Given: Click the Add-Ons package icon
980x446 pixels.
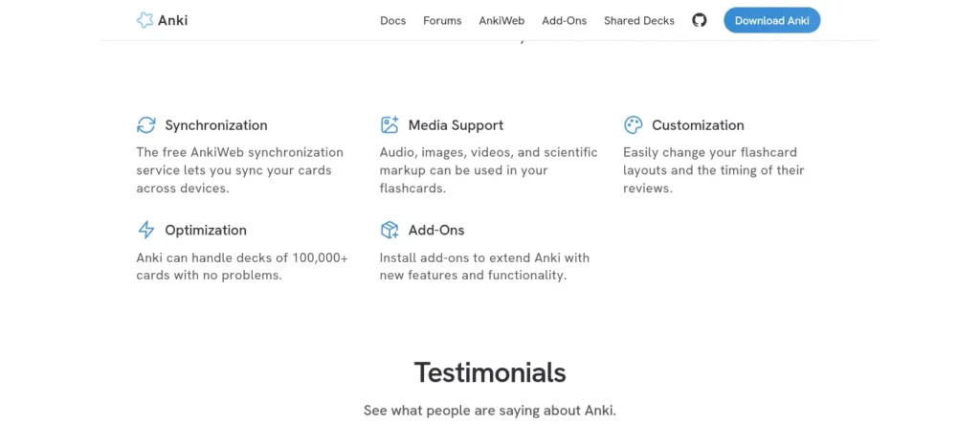Looking at the screenshot, I should [390, 230].
